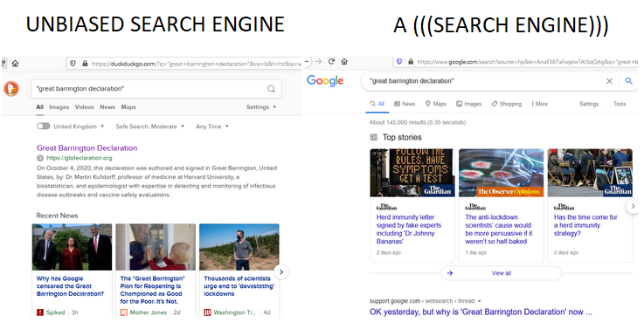Click the padlock icon beside the google.com URL
The width and height of the screenshot is (644, 322).
(411, 62)
